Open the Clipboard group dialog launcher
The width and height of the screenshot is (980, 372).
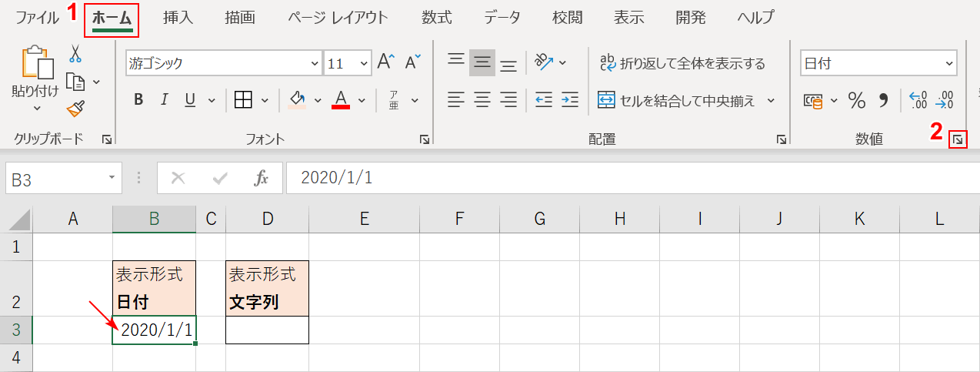pyautogui.click(x=106, y=139)
